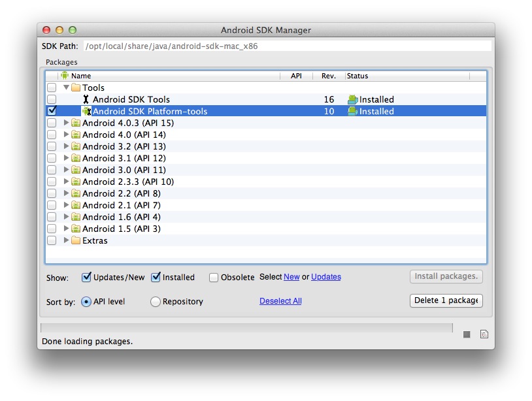Click the Updates link

pos(326,277)
